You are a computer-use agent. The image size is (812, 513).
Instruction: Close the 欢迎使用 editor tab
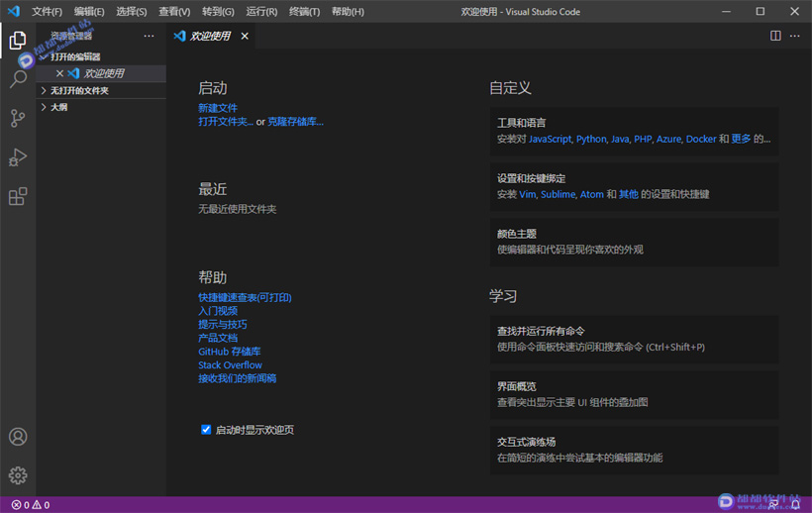coord(245,36)
